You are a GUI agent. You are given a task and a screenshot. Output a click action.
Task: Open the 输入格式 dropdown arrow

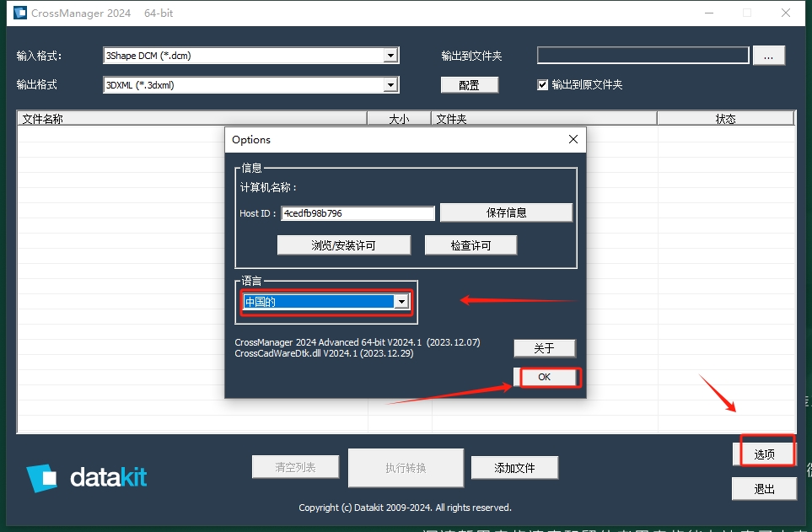pyautogui.click(x=390, y=56)
